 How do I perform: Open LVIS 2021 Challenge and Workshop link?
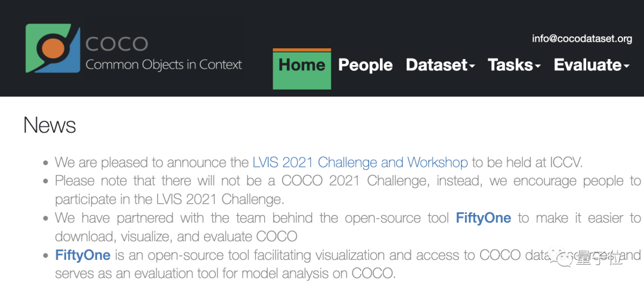360,162
